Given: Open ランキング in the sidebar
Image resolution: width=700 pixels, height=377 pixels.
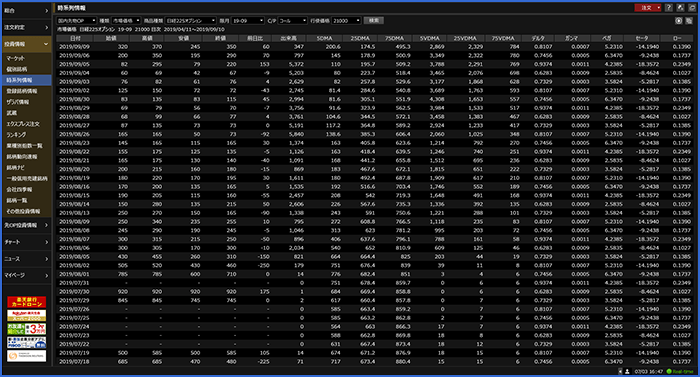Looking at the screenshot, I should coord(26,135).
